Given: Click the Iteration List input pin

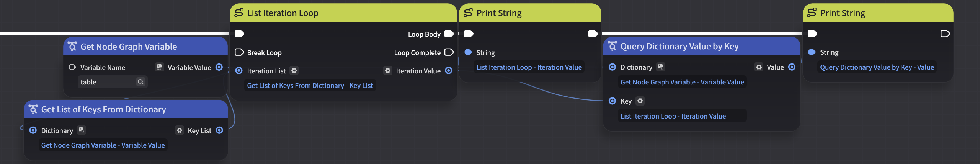Looking at the screenshot, I should (239, 71).
